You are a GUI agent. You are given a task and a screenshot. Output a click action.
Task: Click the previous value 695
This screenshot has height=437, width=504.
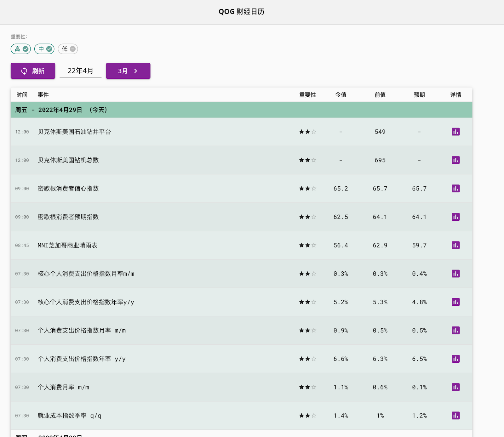click(x=380, y=160)
